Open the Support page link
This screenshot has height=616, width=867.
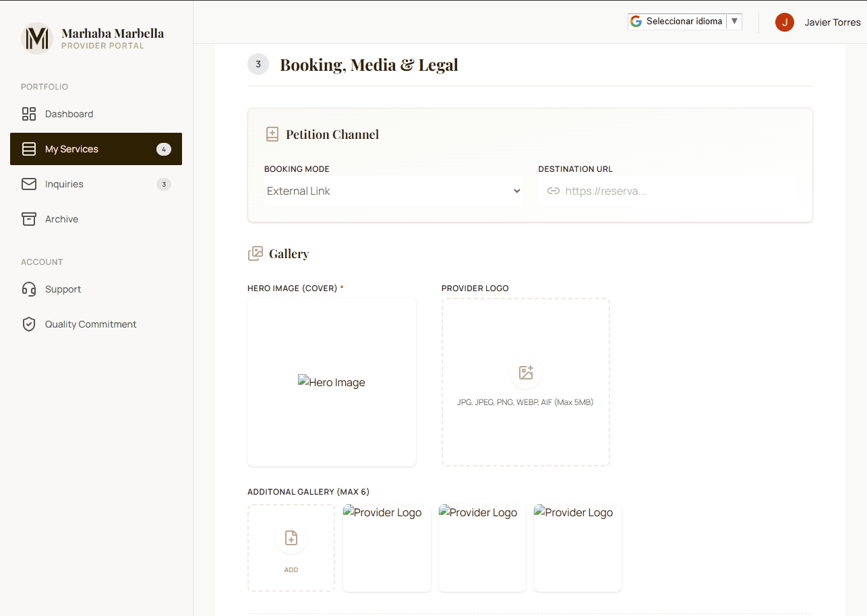96,289
